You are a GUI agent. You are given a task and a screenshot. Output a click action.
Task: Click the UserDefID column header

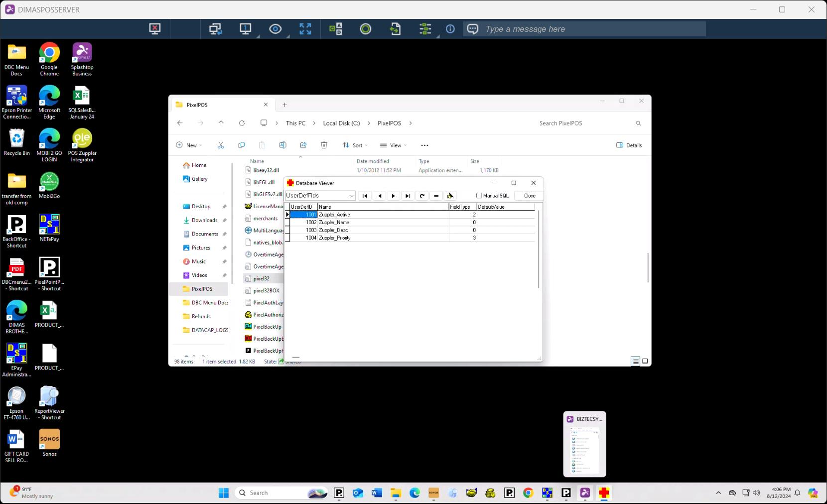click(x=303, y=207)
